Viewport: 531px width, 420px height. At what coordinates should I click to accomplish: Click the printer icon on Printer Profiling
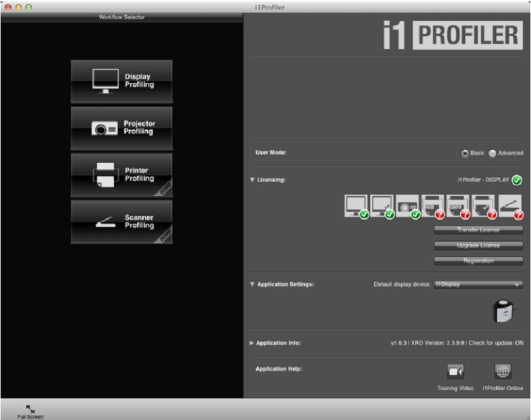pyautogui.click(x=106, y=175)
